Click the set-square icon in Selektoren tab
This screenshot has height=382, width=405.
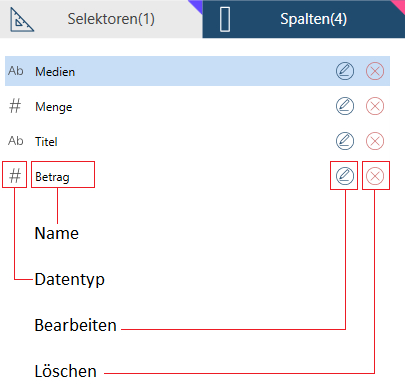tap(22, 20)
